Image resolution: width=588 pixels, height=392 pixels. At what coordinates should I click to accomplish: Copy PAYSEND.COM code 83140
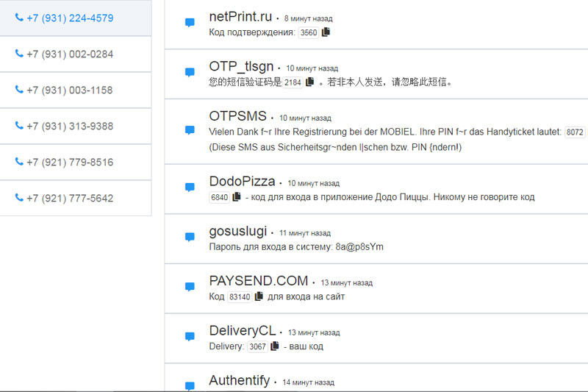259,296
